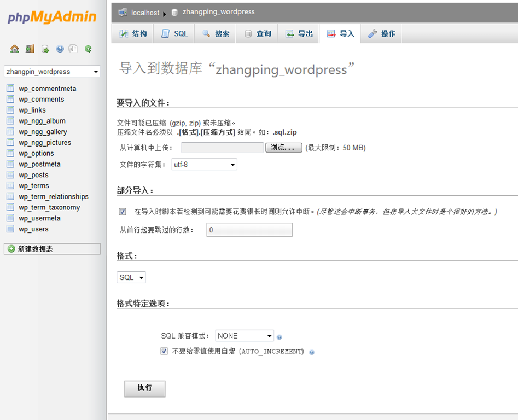Open the wp_links table link

(x=32, y=110)
